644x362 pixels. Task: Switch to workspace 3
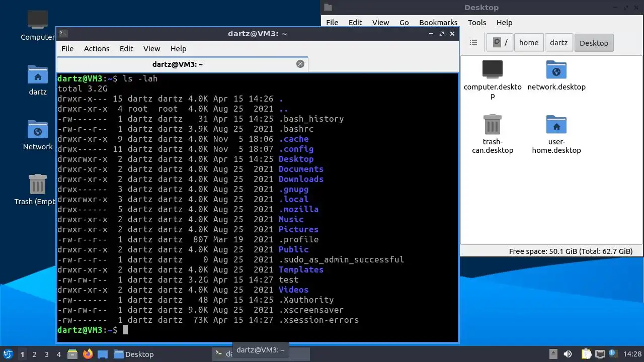[x=46, y=354]
